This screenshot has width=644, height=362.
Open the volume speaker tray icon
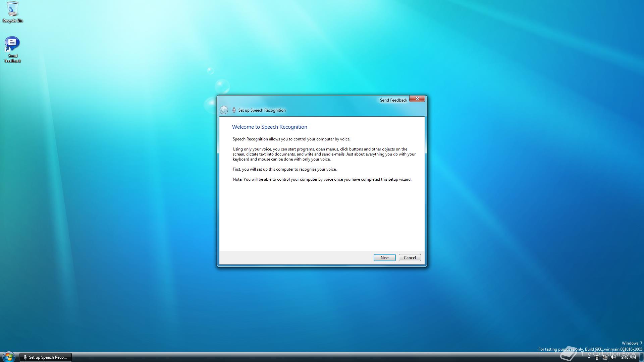point(613,357)
